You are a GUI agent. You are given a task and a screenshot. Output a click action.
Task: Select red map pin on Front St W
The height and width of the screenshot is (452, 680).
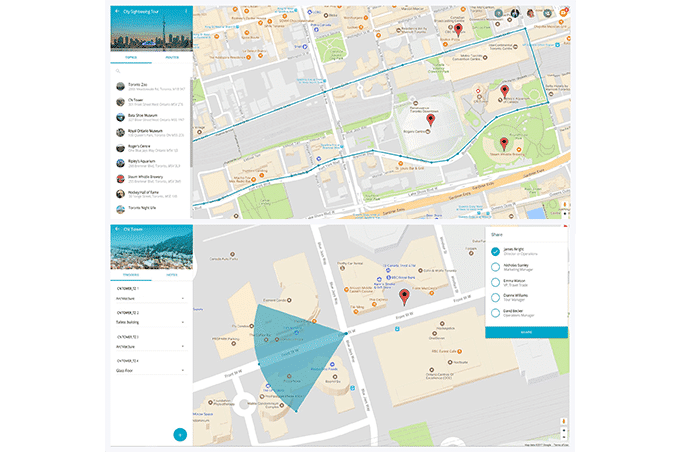(404, 297)
